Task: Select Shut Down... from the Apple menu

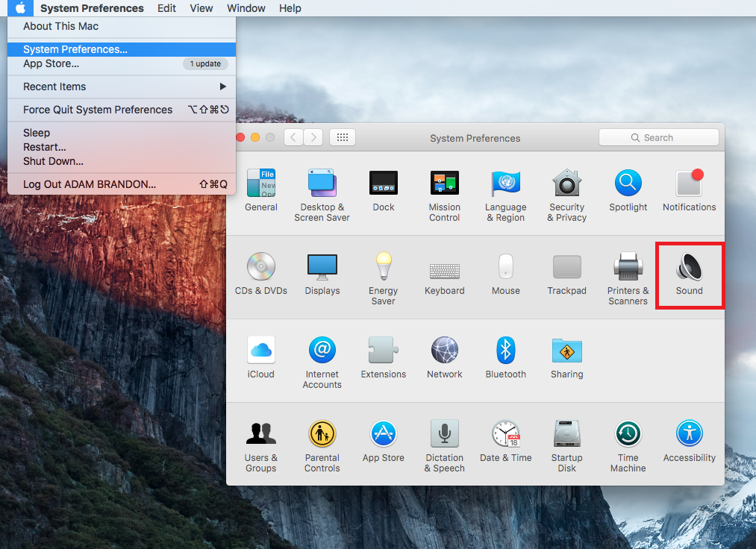Action: click(122, 161)
